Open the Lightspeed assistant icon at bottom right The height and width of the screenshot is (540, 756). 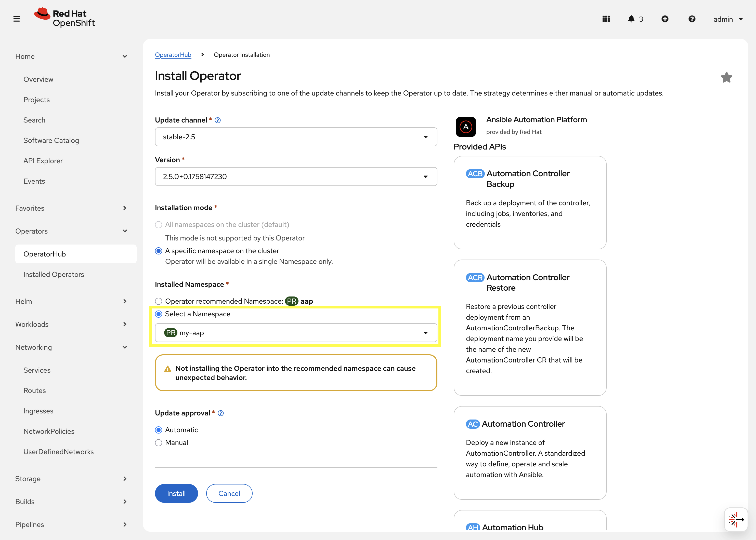pyautogui.click(x=736, y=519)
